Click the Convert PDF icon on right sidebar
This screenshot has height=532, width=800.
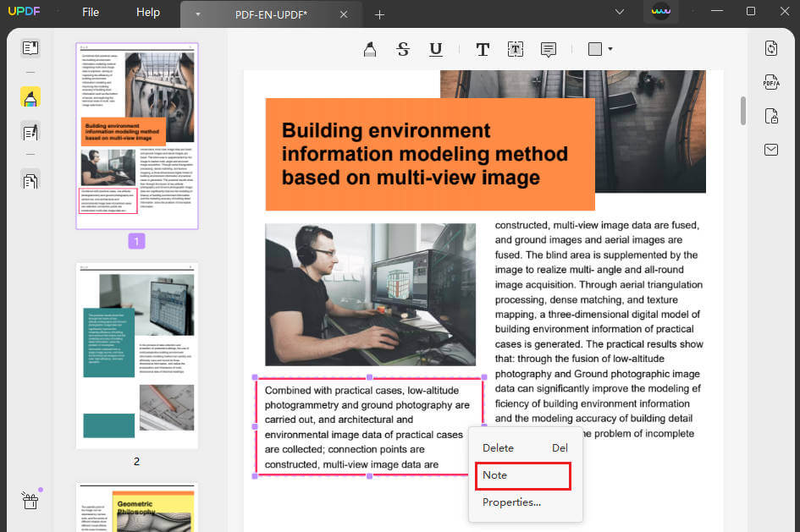click(771, 47)
